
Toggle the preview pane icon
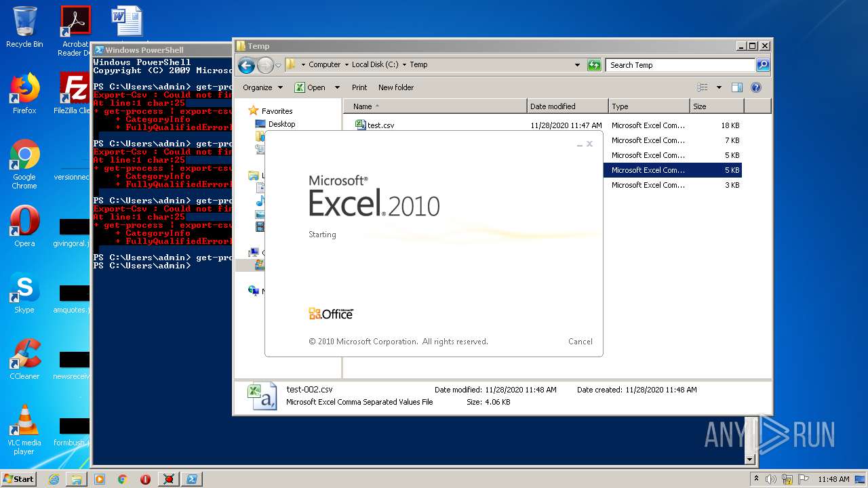coord(737,87)
